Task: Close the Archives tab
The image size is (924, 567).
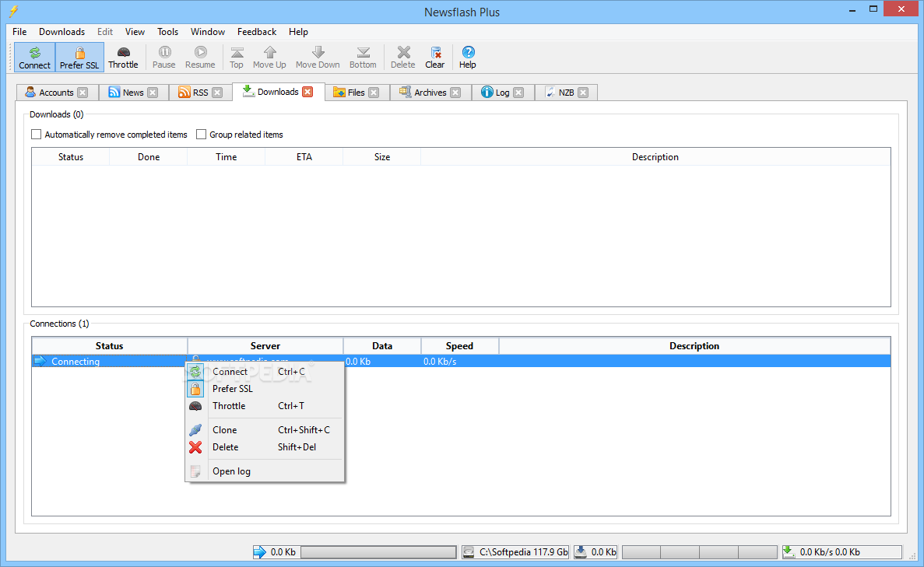Action: pyautogui.click(x=455, y=93)
